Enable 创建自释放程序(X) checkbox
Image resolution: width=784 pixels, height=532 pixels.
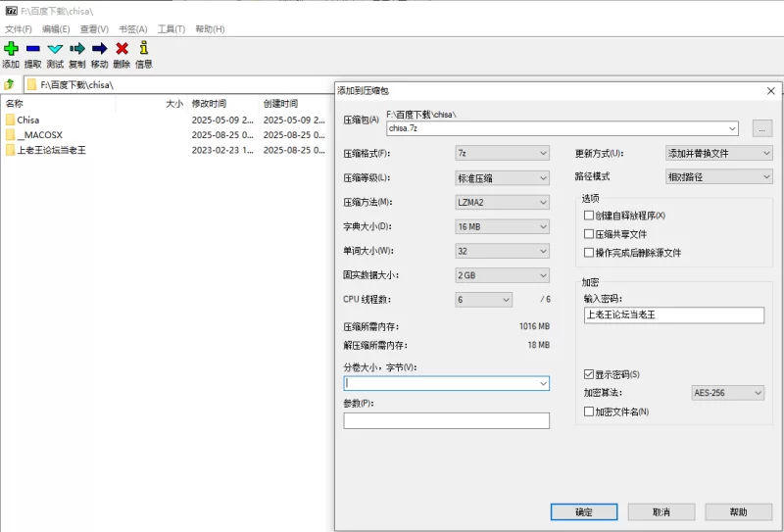589,216
